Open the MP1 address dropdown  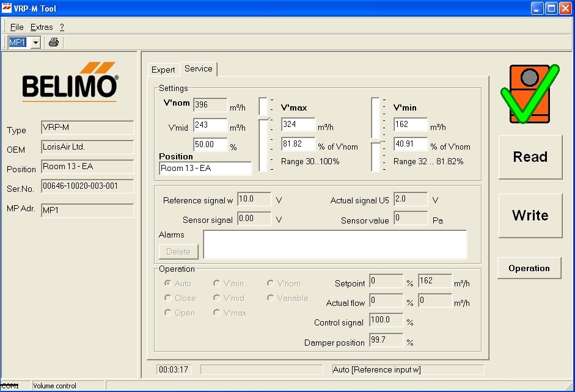point(35,43)
